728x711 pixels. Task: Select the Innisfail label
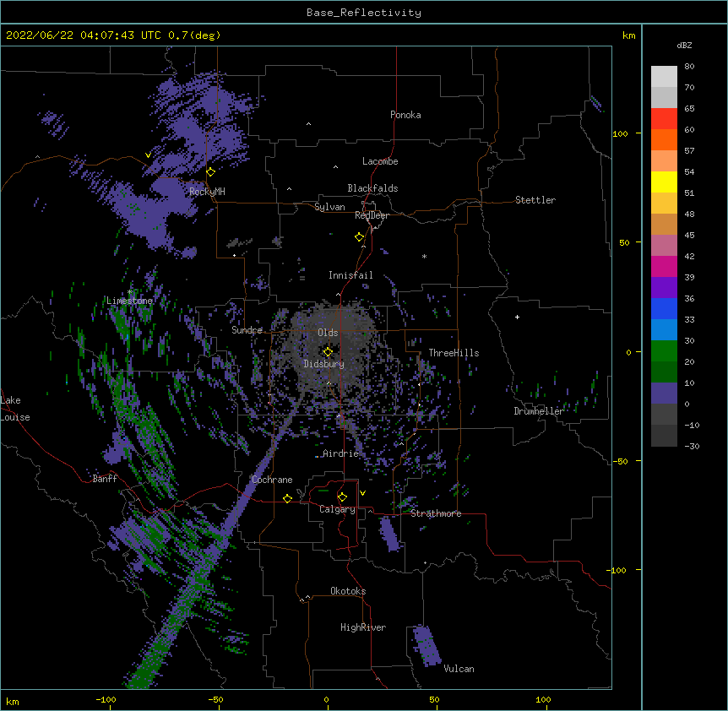click(x=350, y=275)
